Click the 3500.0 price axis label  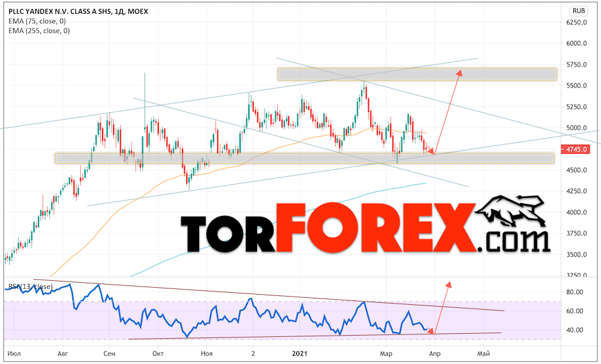tap(576, 254)
